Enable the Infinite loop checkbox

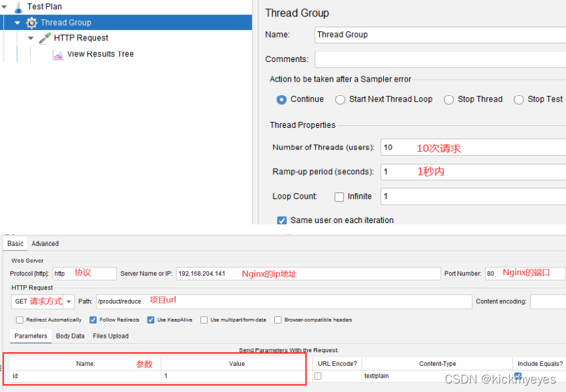coord(339,197)
